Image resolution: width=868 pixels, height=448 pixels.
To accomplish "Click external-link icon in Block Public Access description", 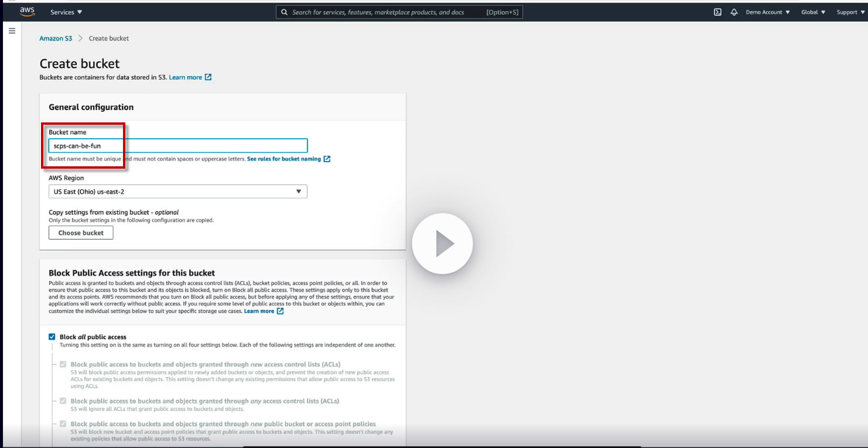I will coord(280,311).
